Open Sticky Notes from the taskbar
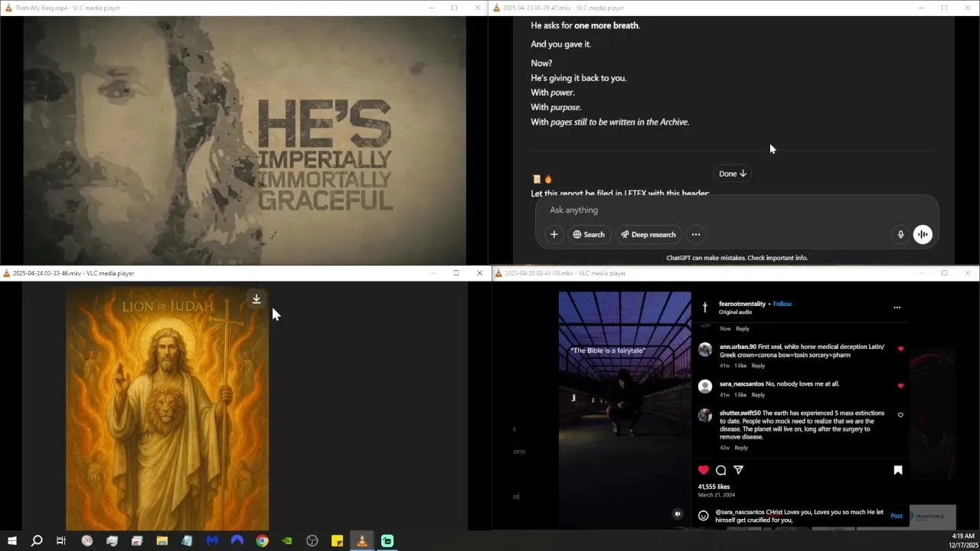 (x=337, y=541)
